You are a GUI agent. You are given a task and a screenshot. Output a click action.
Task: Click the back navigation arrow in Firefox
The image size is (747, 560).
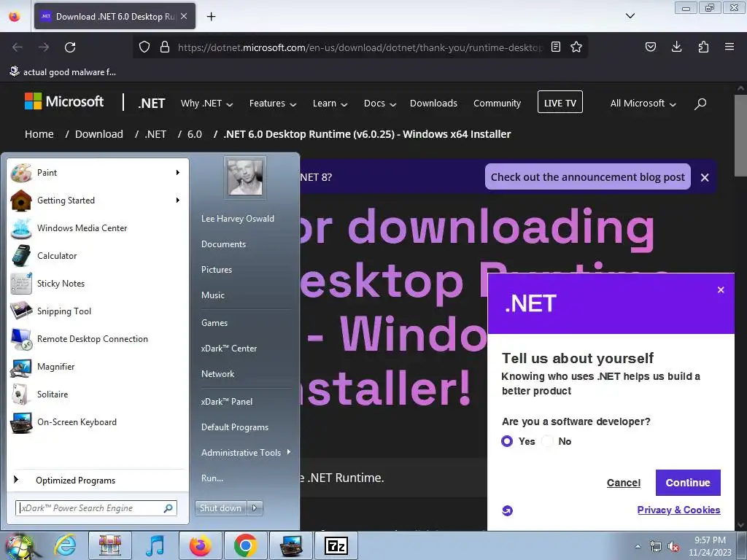18,47
